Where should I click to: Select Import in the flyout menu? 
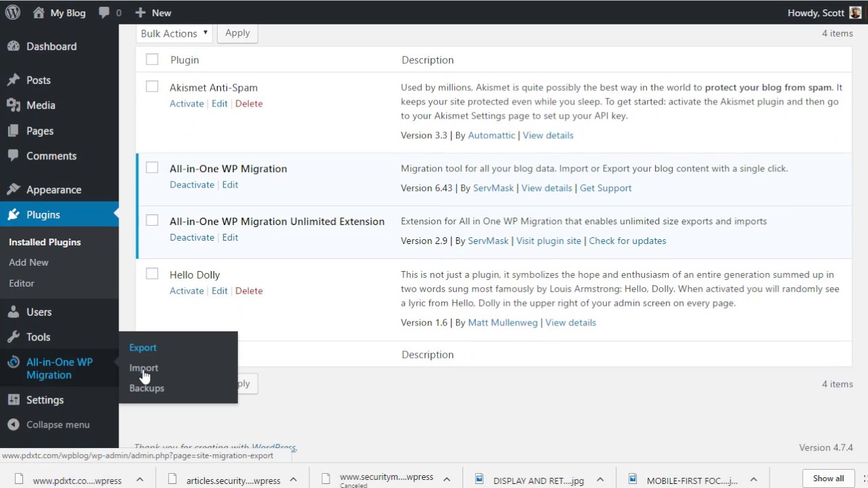click(144, 368)
